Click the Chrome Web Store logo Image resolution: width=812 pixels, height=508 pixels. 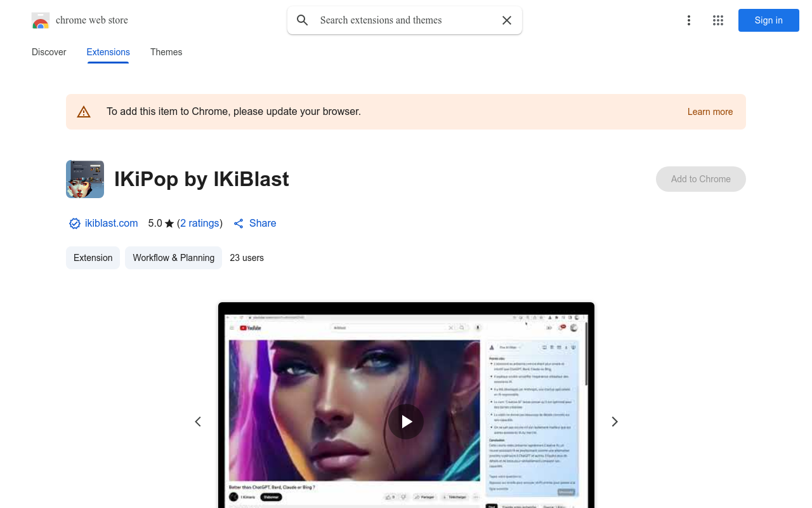[x=41, y=20]
